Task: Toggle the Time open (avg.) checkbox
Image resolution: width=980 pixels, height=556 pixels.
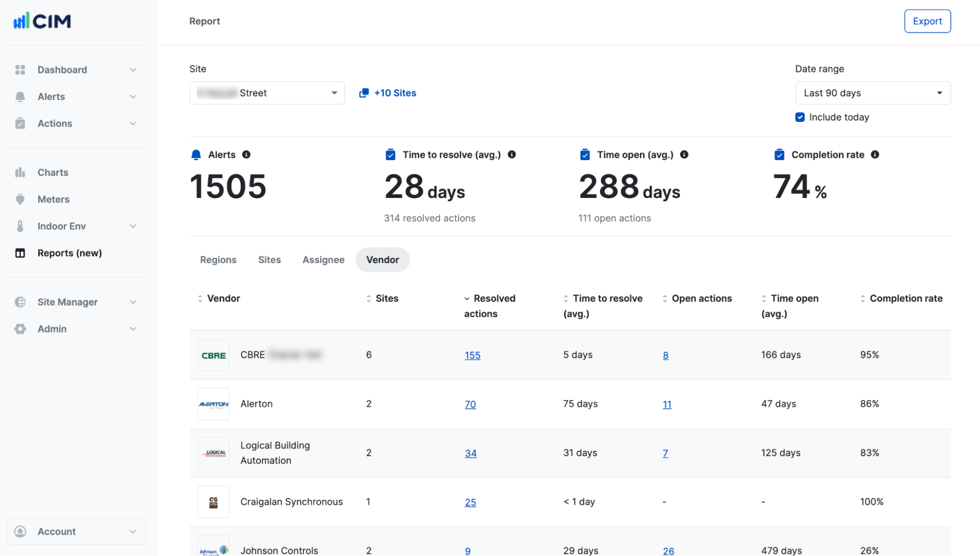Action: tap(585, 155)
